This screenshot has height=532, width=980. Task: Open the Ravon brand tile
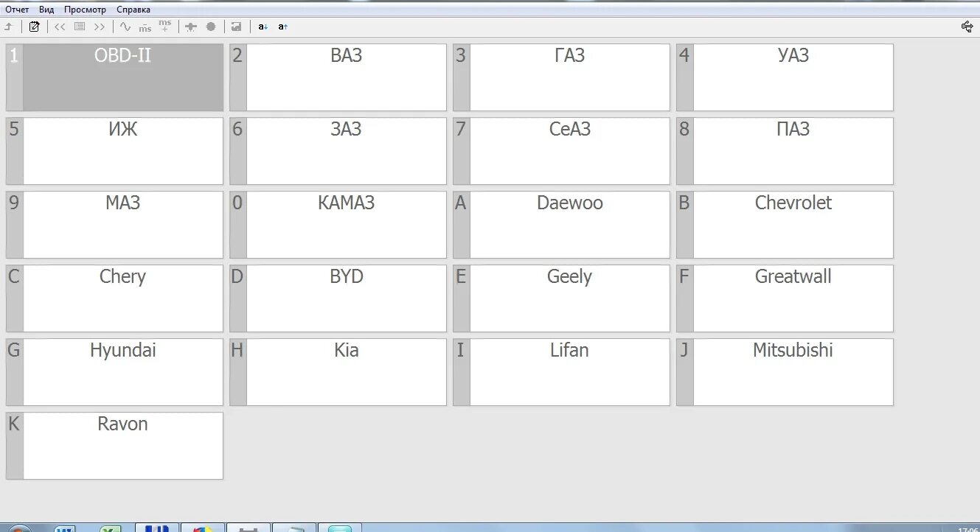pos(114,446)
